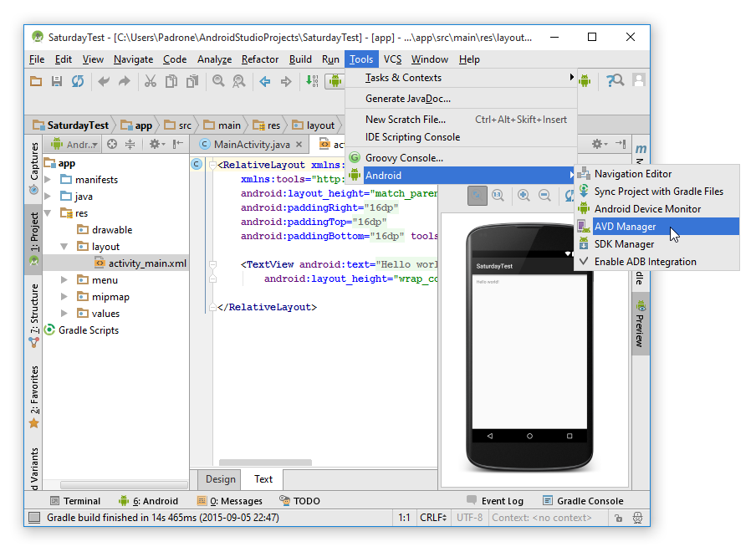This screenshot has width=756, height=547.
Task: Choose Android Device Monitor entry
Action: [656, 209]
